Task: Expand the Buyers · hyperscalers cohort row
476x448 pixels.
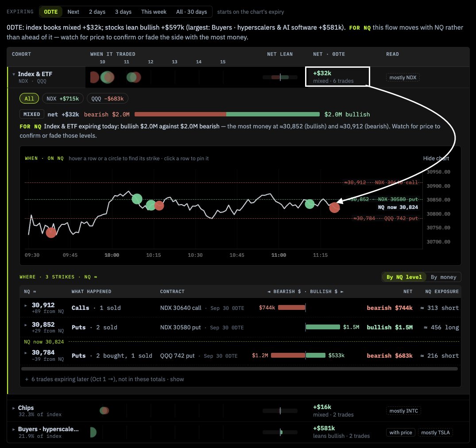Action: (x=14, y=429)
